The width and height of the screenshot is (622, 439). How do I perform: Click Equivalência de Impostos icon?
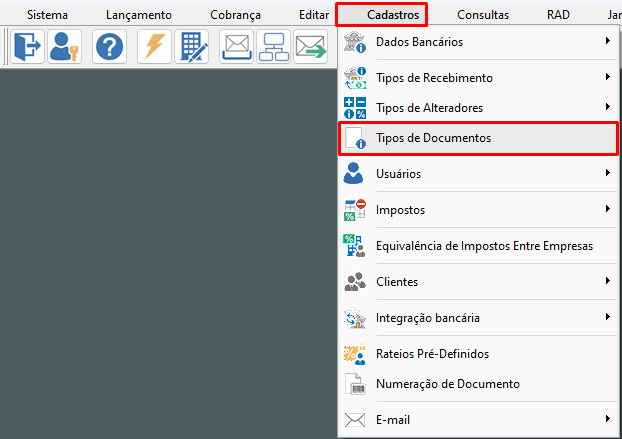pyautogui.click(x=354, y=245)
